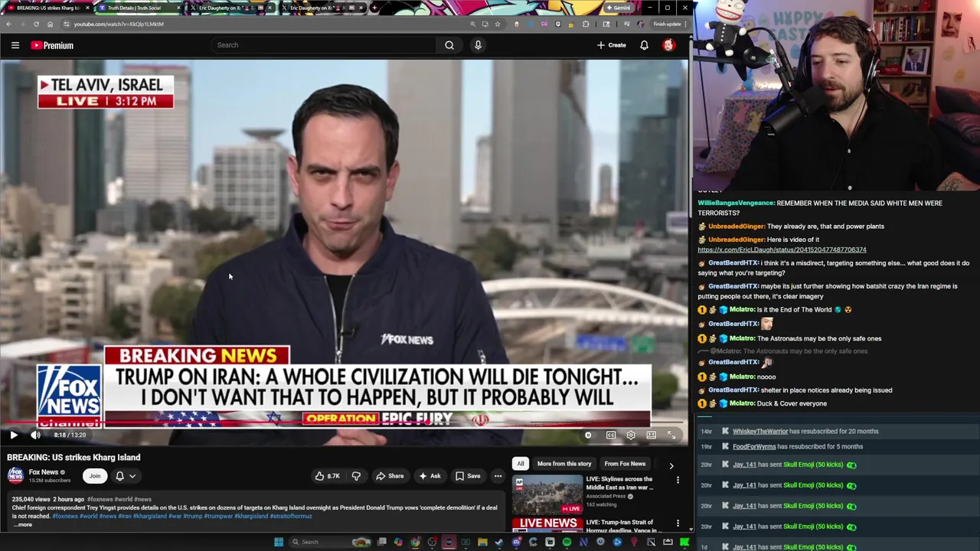Switch to the Truth Details Truth Social tab
This screenshot has width=980, height=551.
[x=139, y=8]
